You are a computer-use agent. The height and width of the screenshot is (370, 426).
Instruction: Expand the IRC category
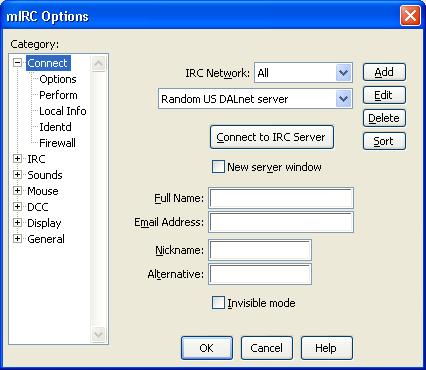[17, 159]
